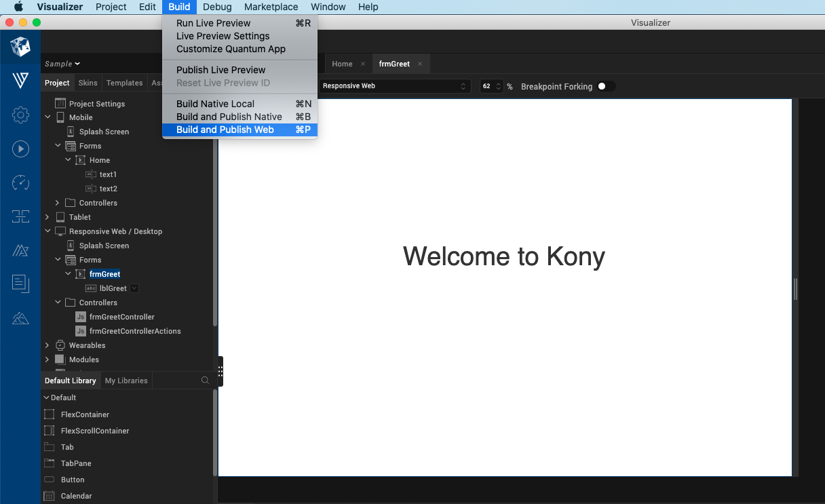
Task: Open the Apple menu icon
Action: point(18,7)
